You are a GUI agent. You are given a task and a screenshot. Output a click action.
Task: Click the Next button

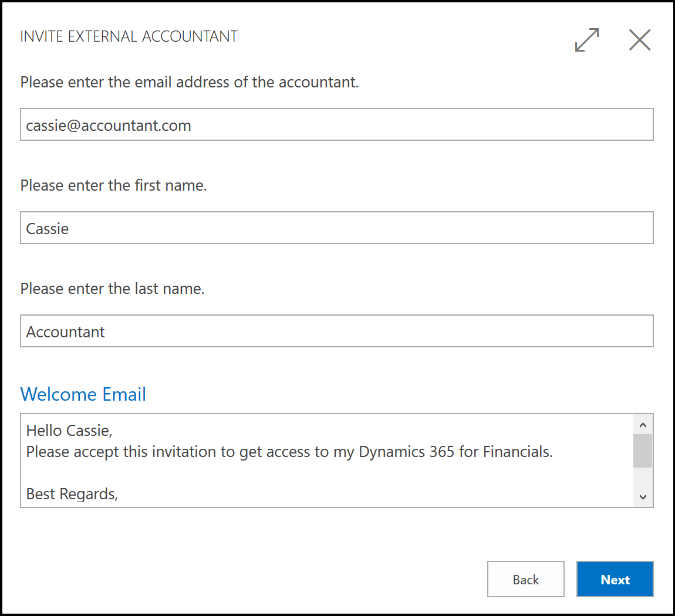pyautogui.click(x=615, y=579)
